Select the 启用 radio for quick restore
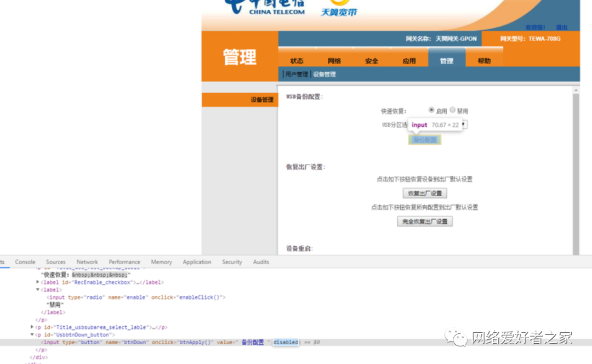Image resolution: width=592 pixels, height=364 pixels. click(x=432, y=110)
